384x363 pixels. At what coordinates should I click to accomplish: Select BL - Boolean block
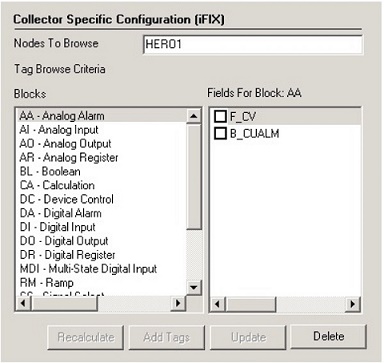(x=50, y=171)
